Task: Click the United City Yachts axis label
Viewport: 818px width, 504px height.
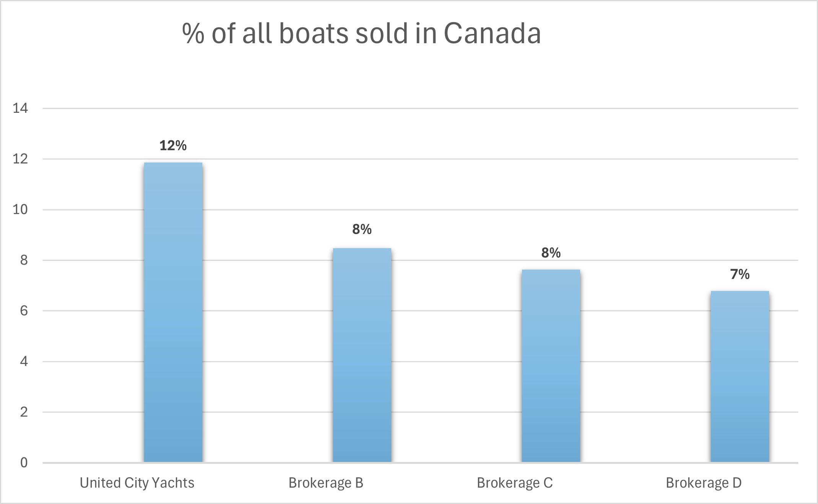Action: click(137, 483)
